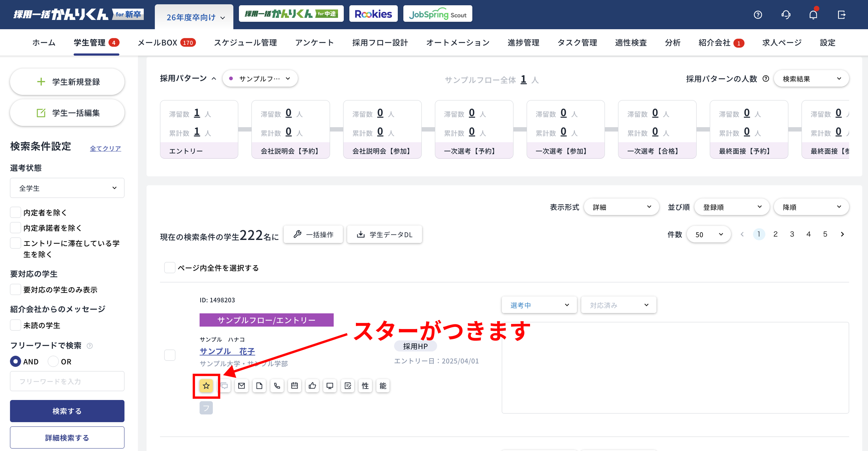This screenshot has width=868, height=451.
Task: Click the headset support icon
Action: pos(786,15)
